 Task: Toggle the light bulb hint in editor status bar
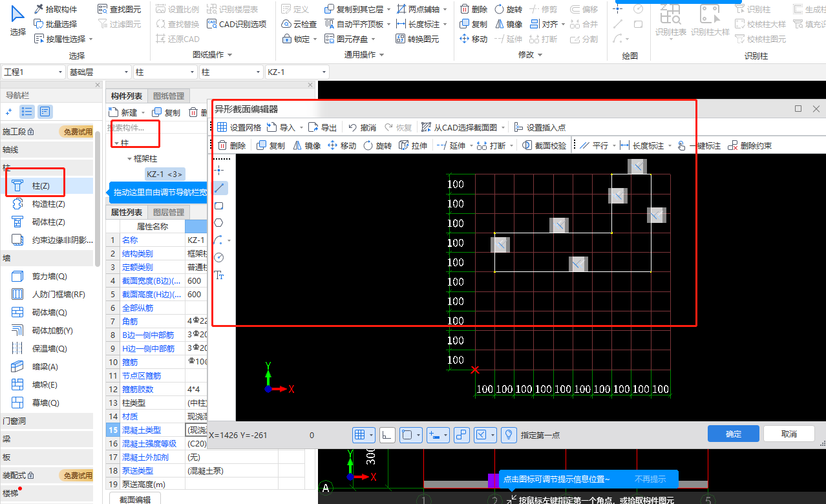click(509, 435)
